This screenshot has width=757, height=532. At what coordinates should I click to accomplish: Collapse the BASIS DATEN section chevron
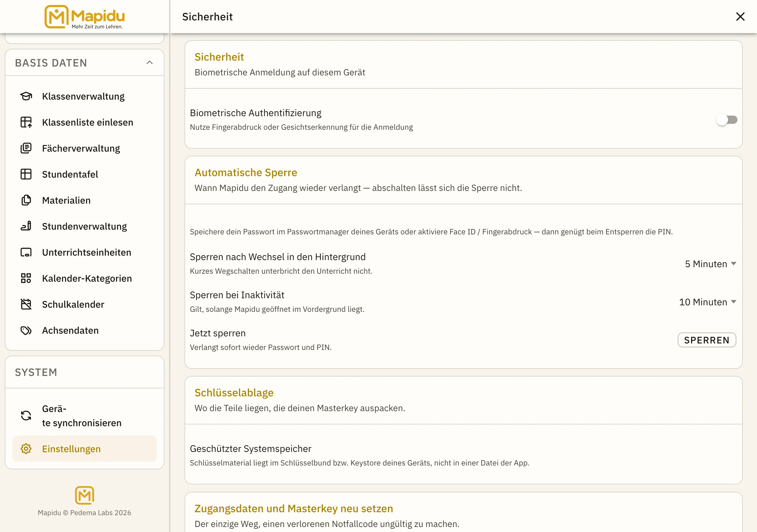point(150,63)
